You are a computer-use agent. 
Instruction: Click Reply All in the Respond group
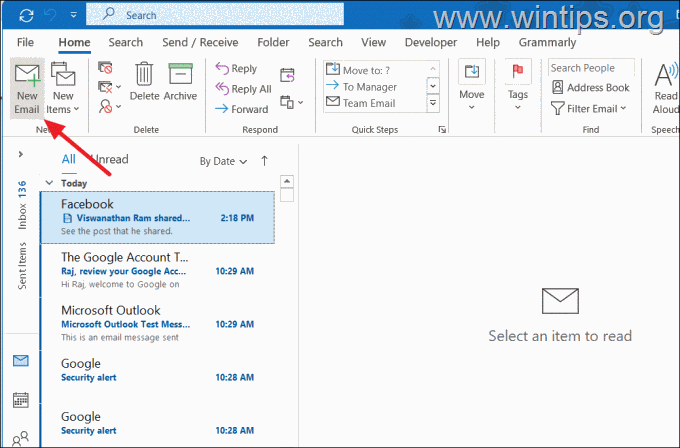click(x=243, y=89)
